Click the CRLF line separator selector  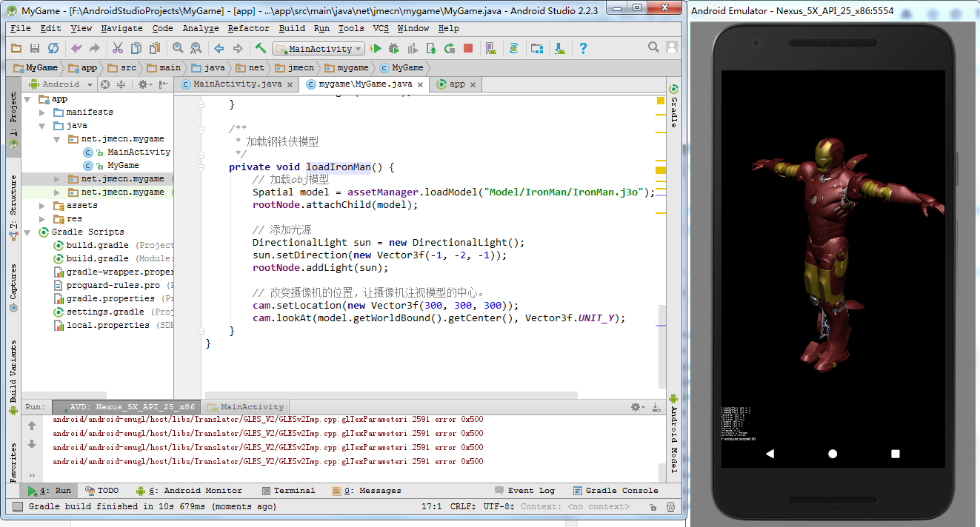click(464, 507)
